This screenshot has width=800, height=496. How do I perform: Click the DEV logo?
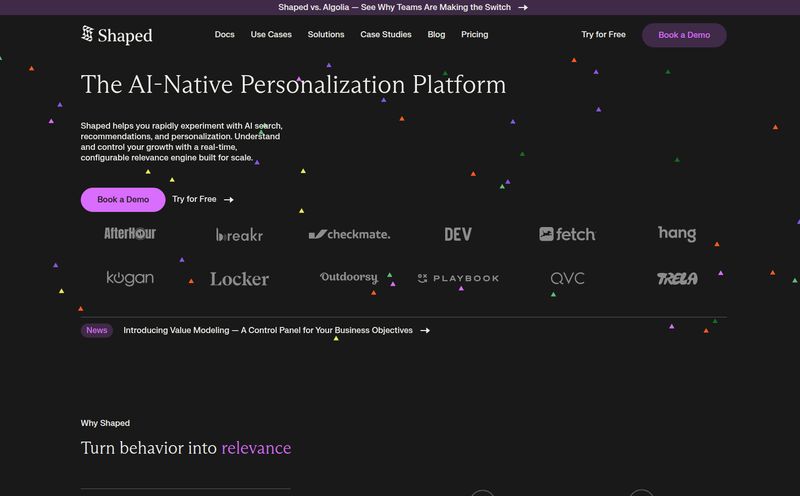coord(458,234)
